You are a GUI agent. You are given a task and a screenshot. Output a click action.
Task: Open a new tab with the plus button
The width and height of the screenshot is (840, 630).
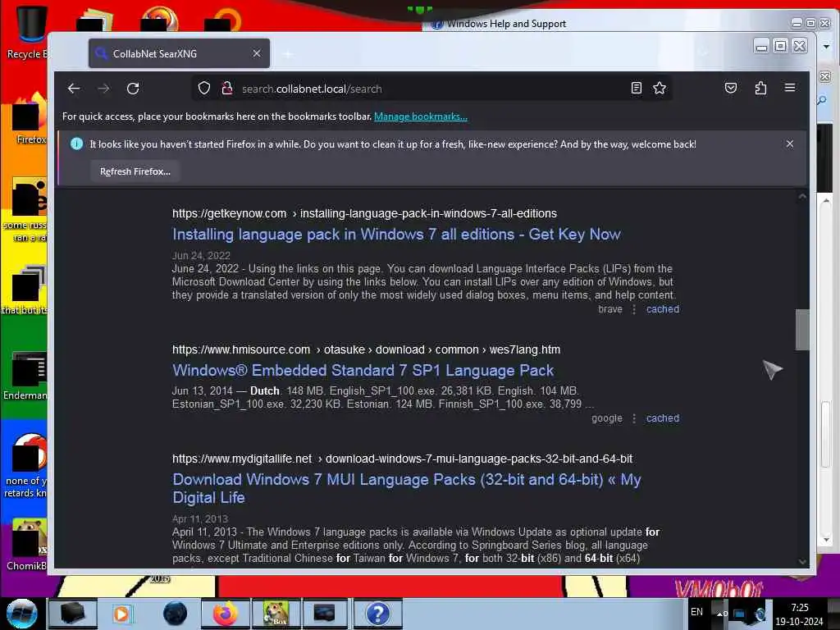pyautogui.click(x=288, y=54)
